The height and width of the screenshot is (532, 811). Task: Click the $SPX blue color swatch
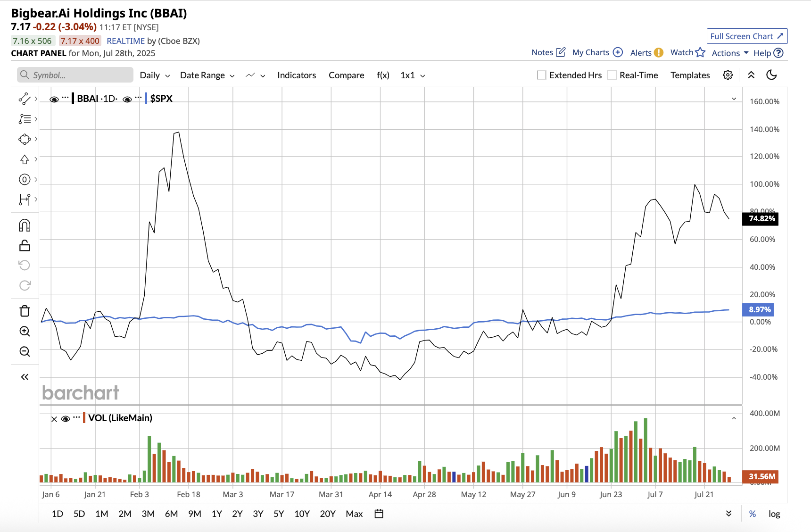click(x=146, y=99)
